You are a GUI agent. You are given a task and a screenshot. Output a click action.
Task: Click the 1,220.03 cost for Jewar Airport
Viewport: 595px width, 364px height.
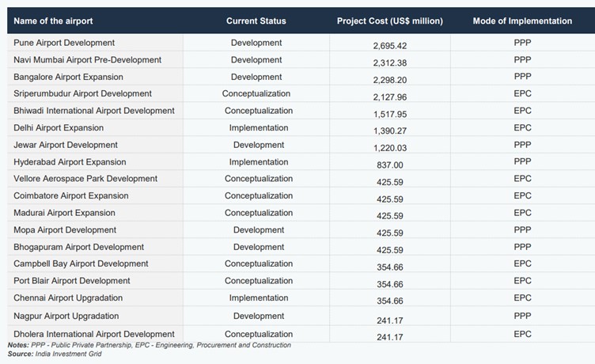(x=390, y=148)
